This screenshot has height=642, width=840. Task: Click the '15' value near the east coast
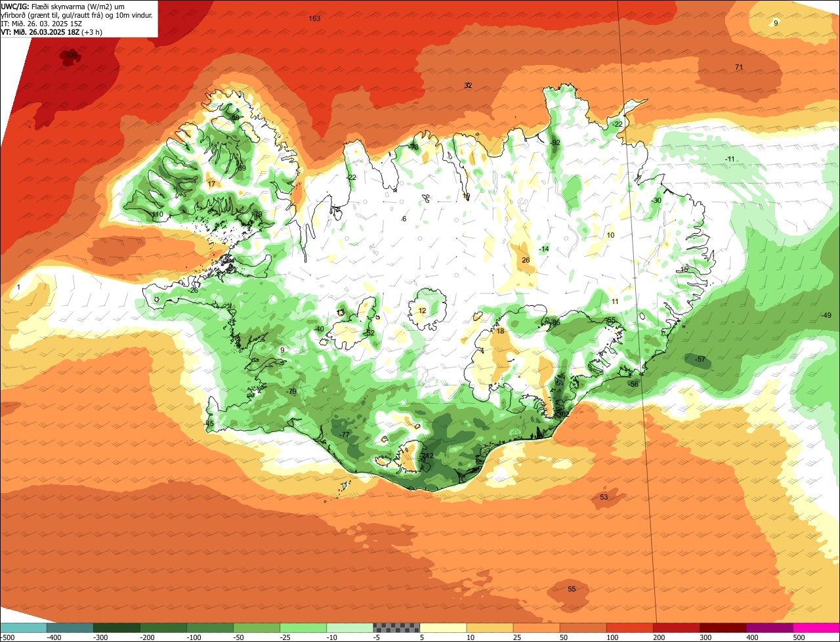coord(684,269)
